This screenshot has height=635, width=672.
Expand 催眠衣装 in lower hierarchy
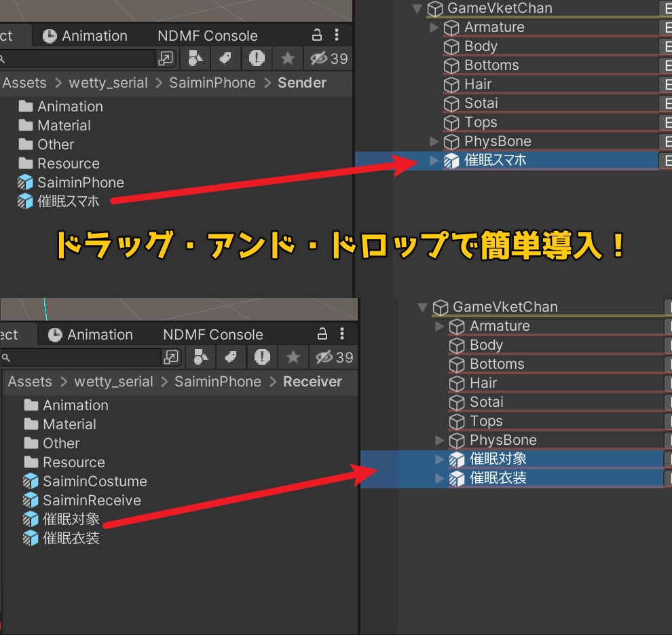pyautogui.click(x=439, y=477)
